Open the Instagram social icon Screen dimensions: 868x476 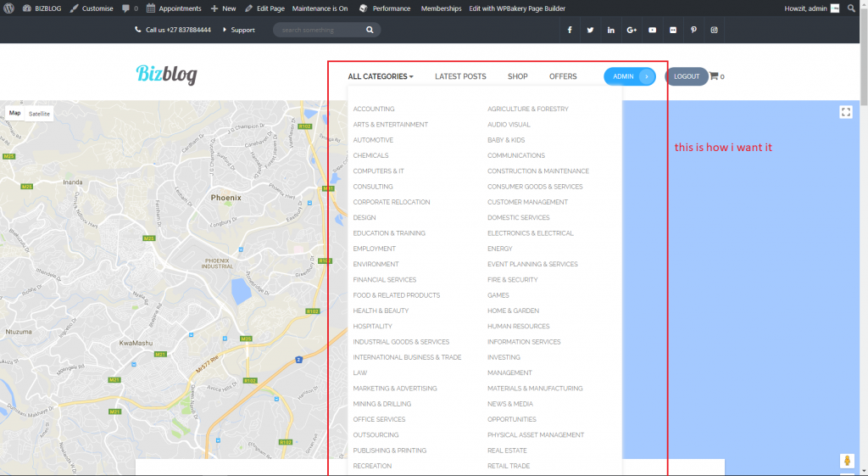click(x=715, y=31)
